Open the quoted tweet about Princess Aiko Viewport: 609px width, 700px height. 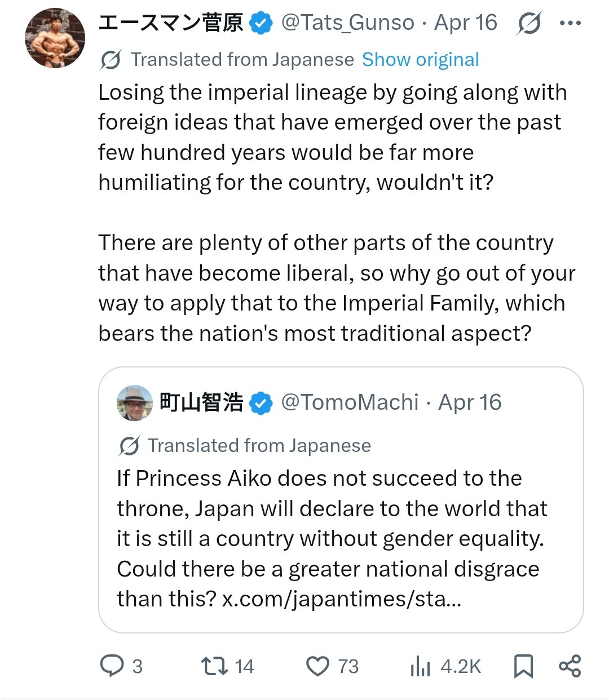(341, 500)
